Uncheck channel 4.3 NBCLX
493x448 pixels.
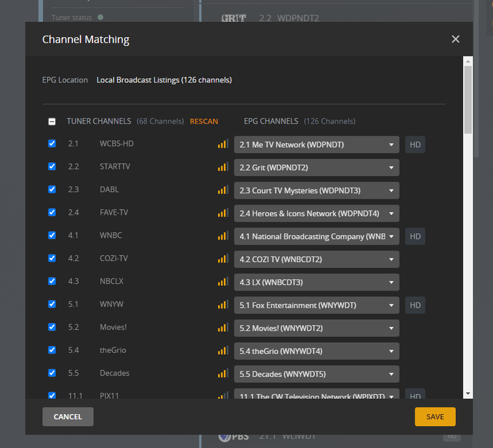coord(52,281)
